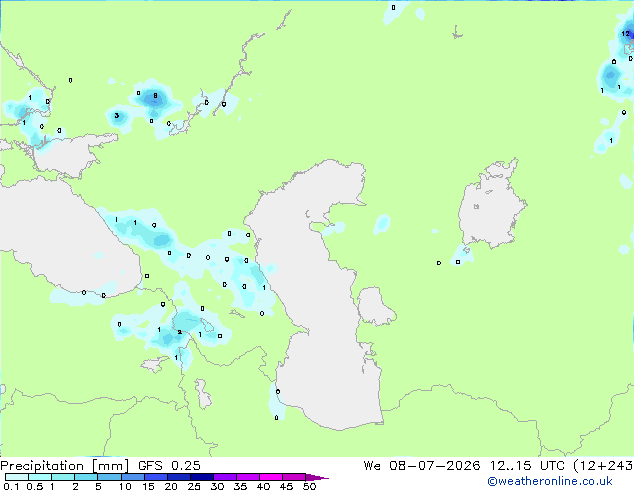The width and height of the screenshot is (634, 490).
Task: Pick the 0.5–1 mm legend color swatch
Action: (40, 477)
